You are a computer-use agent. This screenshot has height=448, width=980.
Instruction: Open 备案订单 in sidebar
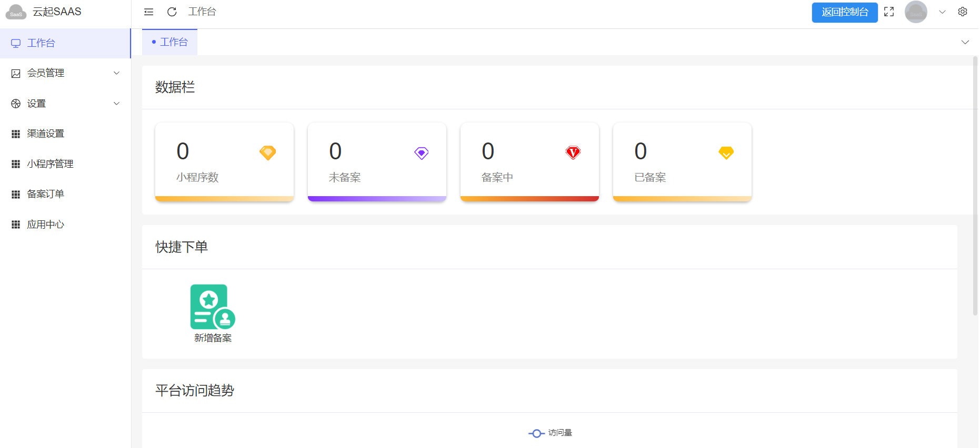[65, 194]
